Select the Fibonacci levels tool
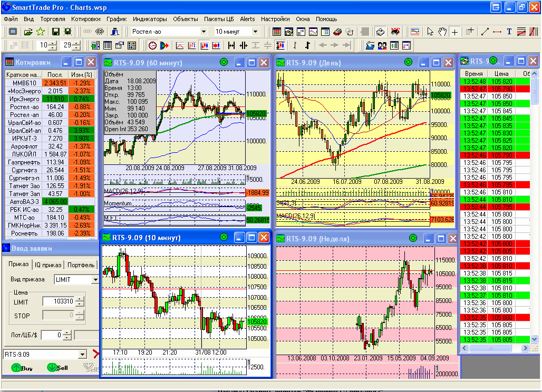The height and width of the screenshot is (392, 542). [521, 32]
